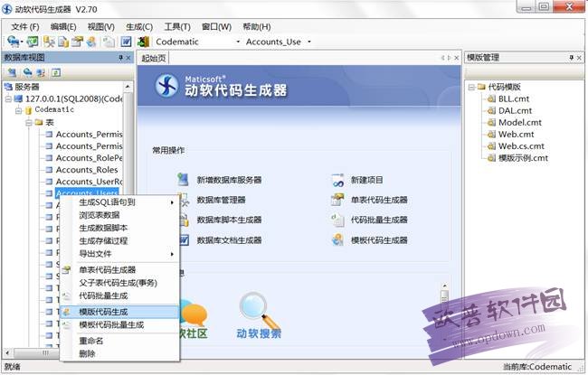Select the Web.cmt template
The height and width of the screenshot is (375, 588).
click(x=516, y=134)
